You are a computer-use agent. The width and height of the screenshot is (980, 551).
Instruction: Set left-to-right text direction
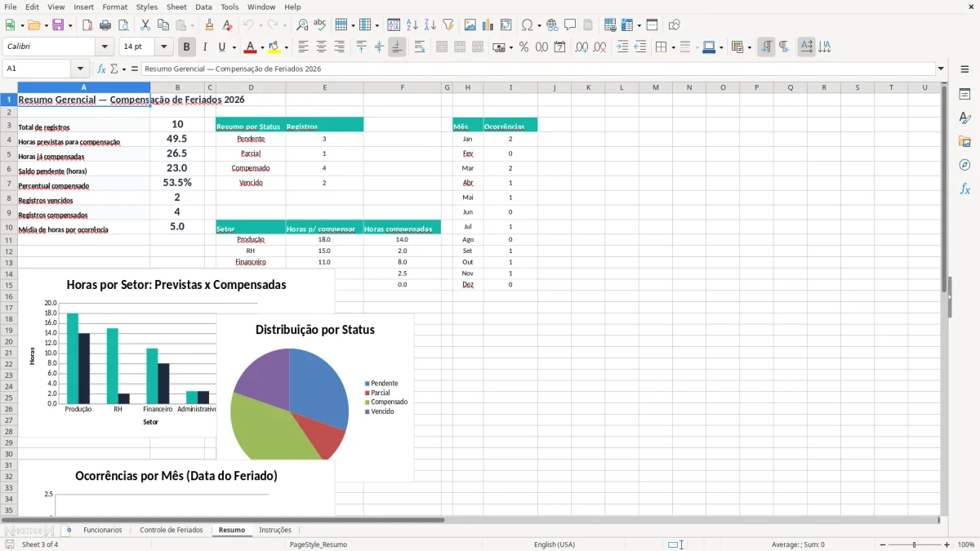coord(766,47)
